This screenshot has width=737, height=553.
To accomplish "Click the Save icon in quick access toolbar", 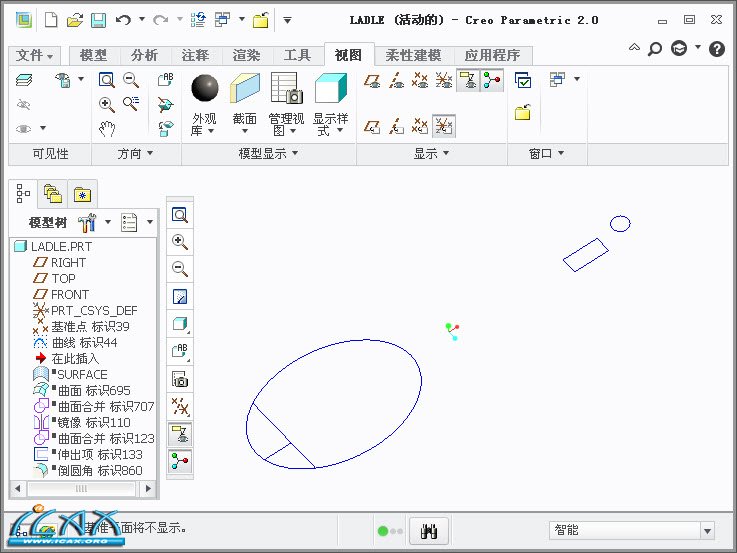I will pos(98,19).
